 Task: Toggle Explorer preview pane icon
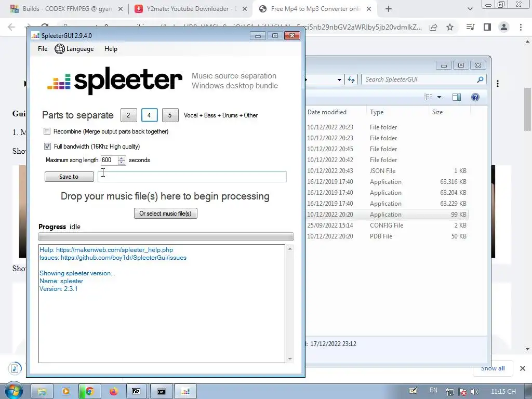(x=457, y=97)
